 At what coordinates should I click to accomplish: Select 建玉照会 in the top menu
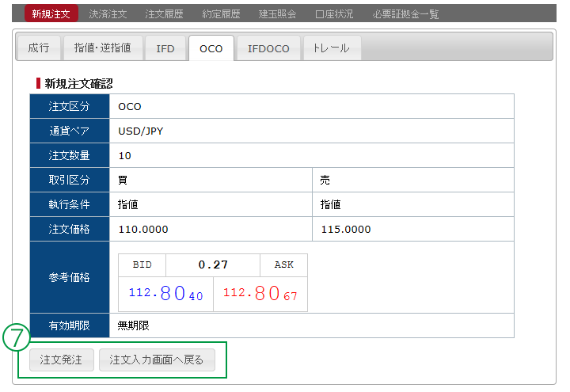277,13
